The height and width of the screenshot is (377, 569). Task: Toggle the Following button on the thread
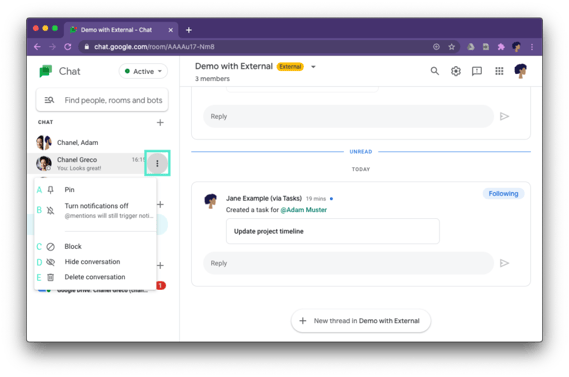click(x=503, y=194)
